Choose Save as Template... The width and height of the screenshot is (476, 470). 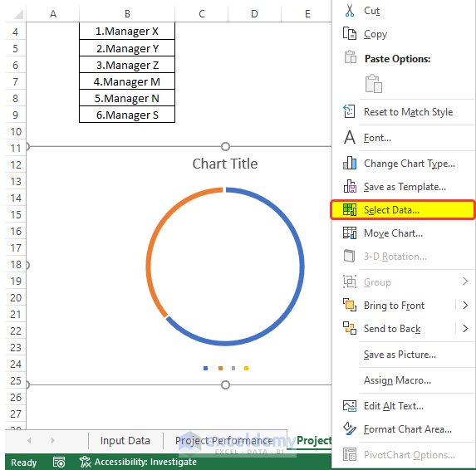pyautogui.click(x=405, y=187)
